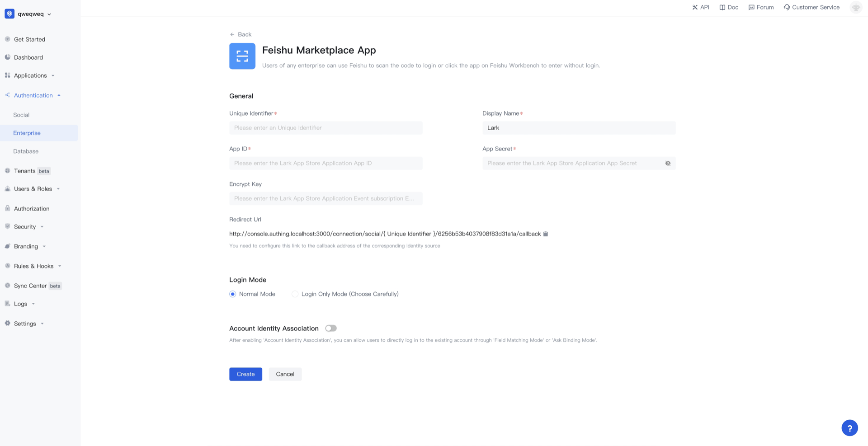Select the Normal Mode radio button

[233, 294]
